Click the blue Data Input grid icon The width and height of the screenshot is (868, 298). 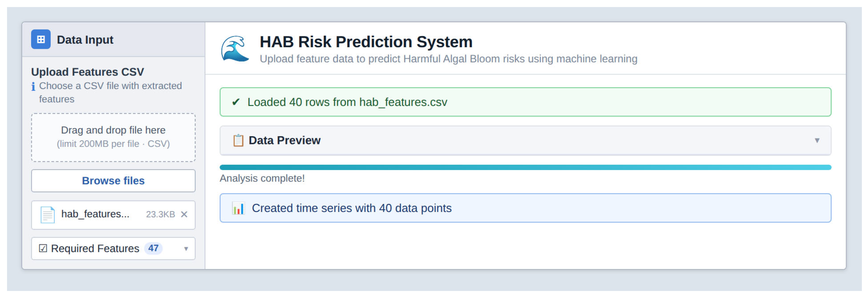41,40
